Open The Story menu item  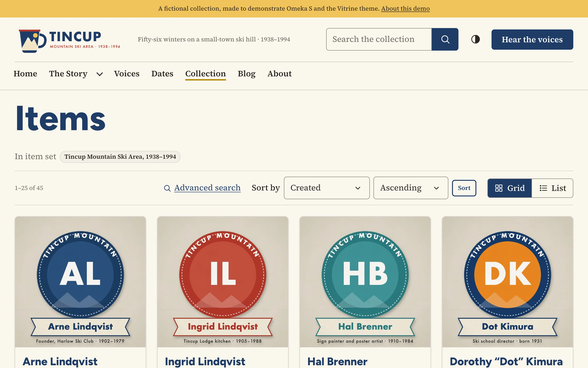[x=68, y=74]
